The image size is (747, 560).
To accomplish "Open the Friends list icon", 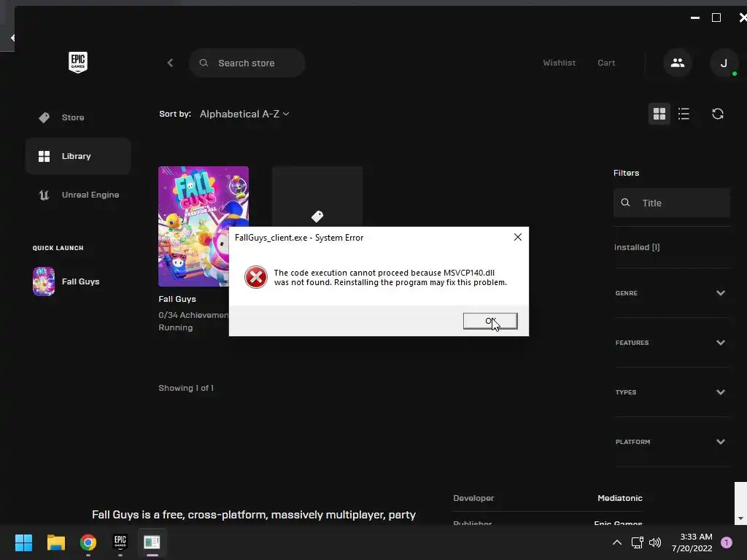I will [678, 63].
